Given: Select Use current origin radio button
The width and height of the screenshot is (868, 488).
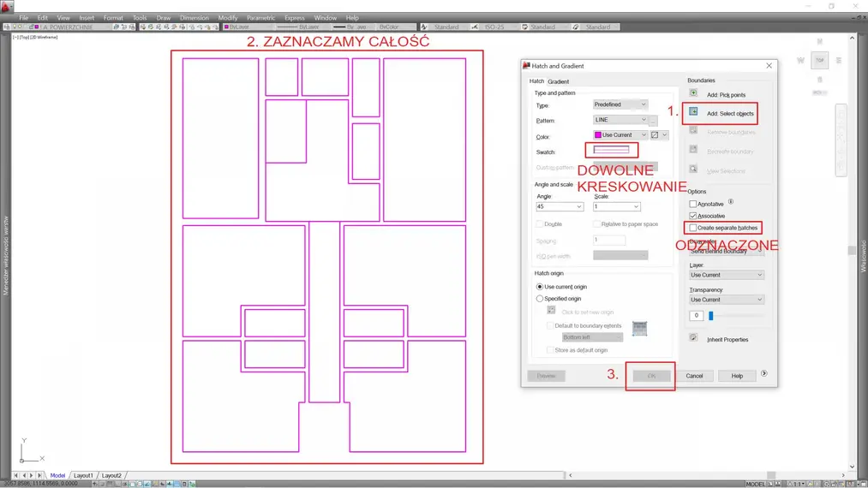Looking at the screenshot, I should [540, 287].
